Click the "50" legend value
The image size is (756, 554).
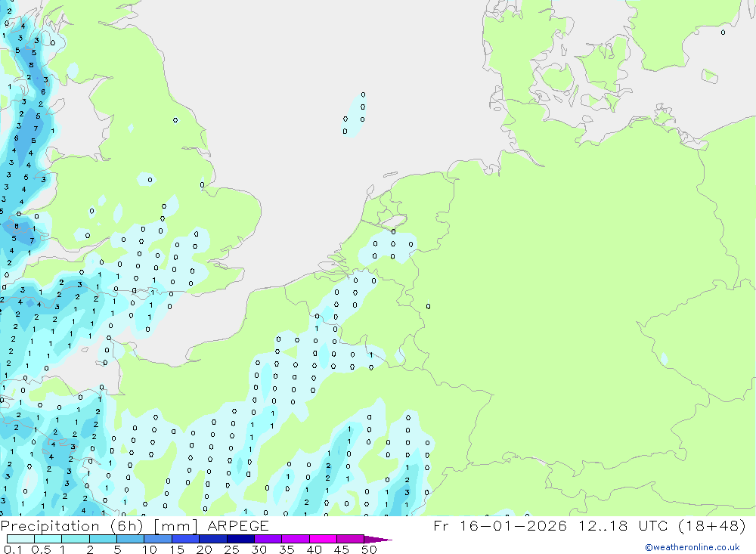[369, 549]
